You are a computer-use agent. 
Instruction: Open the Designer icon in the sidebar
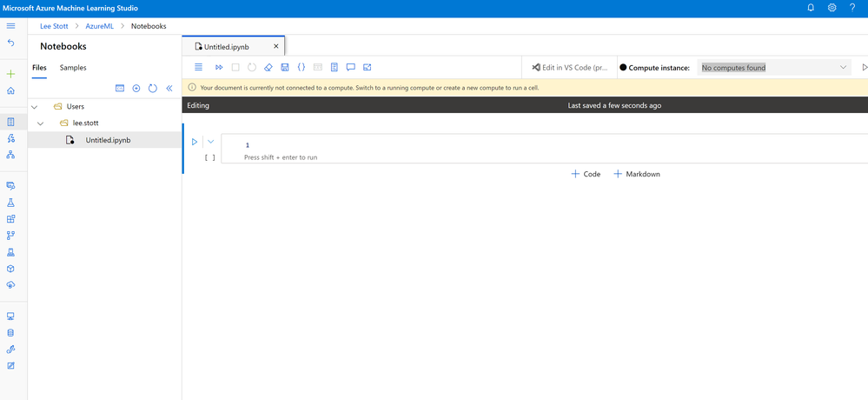pos(10,155)
